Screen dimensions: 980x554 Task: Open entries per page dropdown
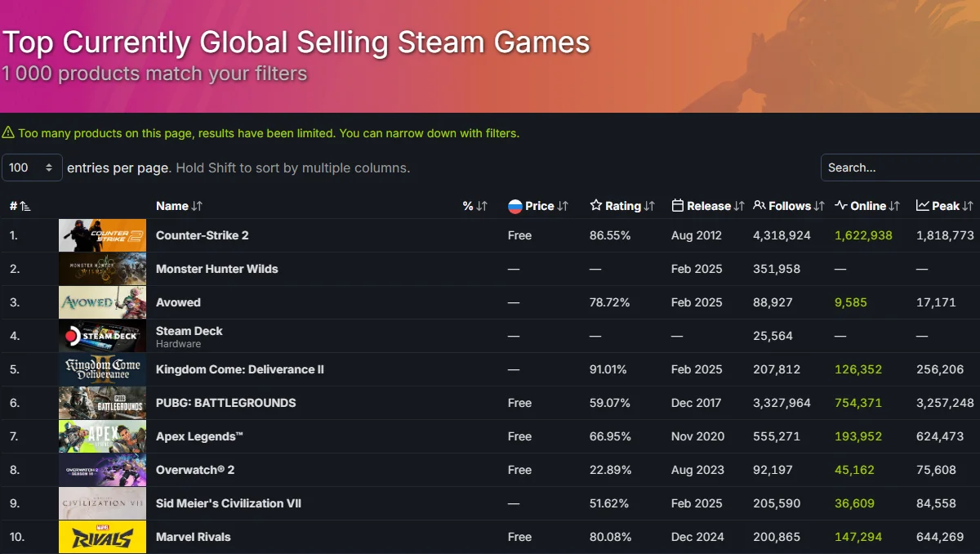[x=32, y=168]
